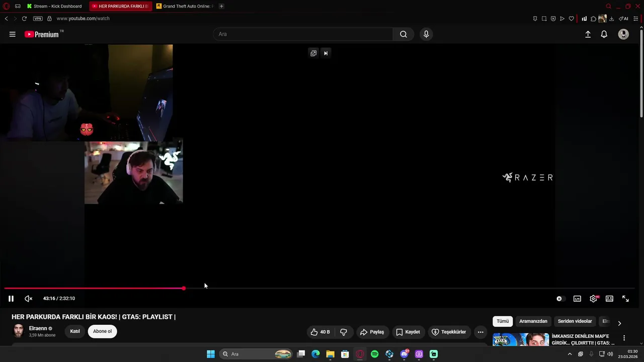
Task: Pause the video playback
Action: click(11, 299)
